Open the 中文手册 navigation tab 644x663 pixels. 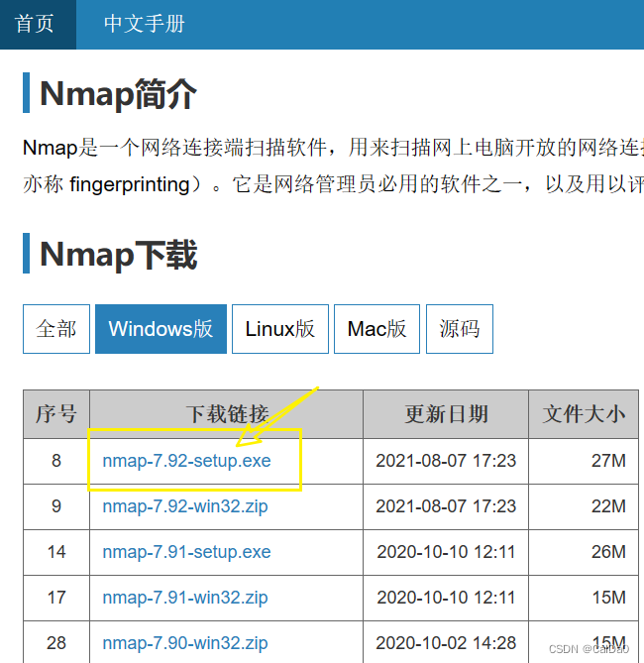(x=145, y=24)
